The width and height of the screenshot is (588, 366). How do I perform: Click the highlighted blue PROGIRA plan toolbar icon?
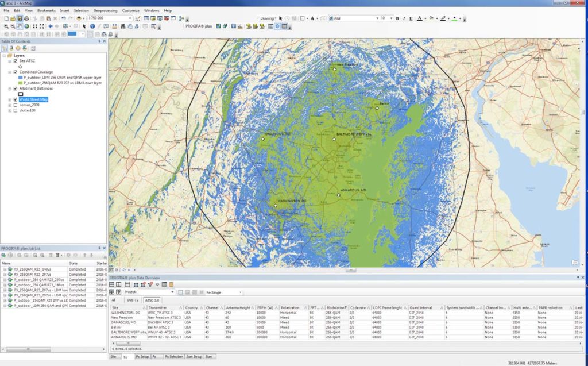[277, 26]
